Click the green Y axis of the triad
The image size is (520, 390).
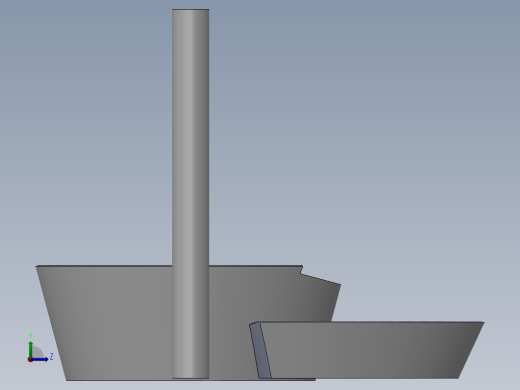[x=31, y=348]
